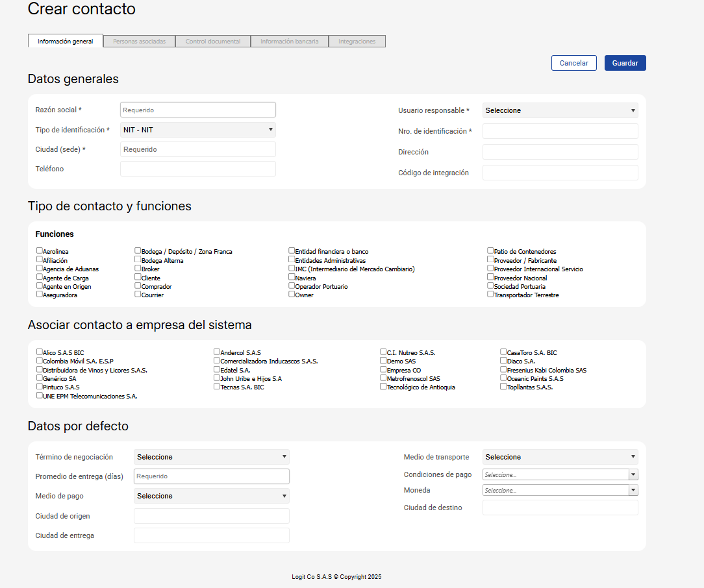Go to the Control documental tab

(x=213, y=42)
